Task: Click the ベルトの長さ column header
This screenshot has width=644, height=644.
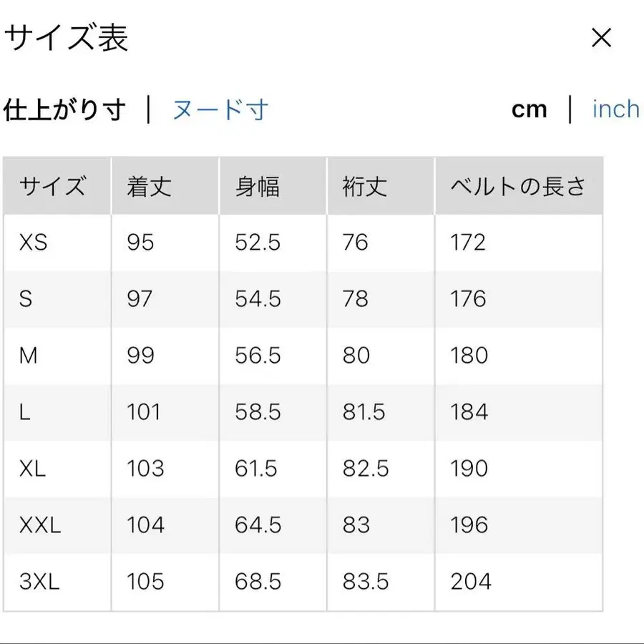Action: click(517, 186)
